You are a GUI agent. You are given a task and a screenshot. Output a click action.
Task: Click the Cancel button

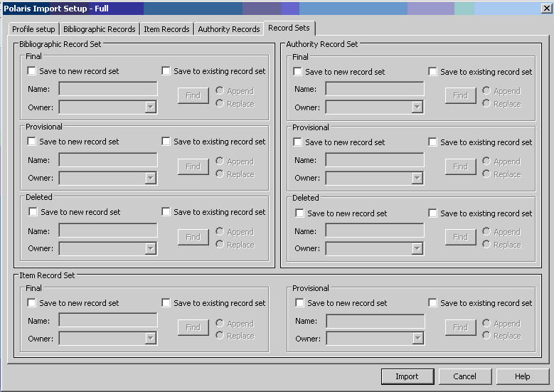(465, 376)
